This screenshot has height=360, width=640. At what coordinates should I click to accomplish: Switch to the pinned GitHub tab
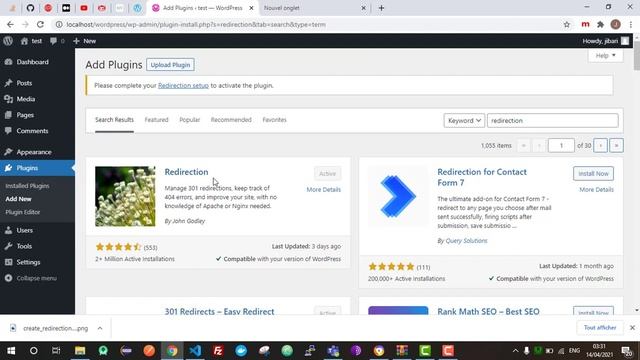pos(30,8)
